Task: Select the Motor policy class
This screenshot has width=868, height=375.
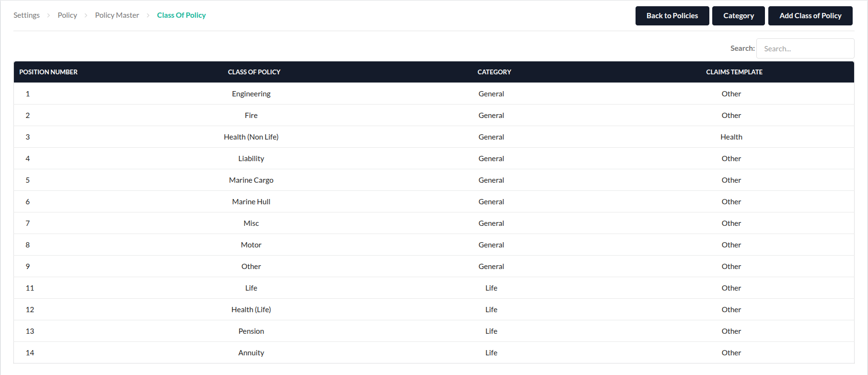Action: point(251,245)
